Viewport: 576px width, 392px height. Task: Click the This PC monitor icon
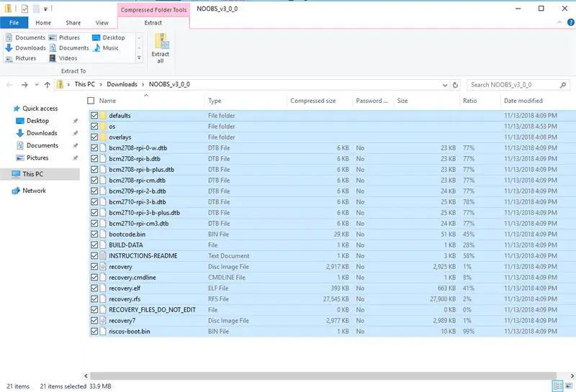pos(16,174)
